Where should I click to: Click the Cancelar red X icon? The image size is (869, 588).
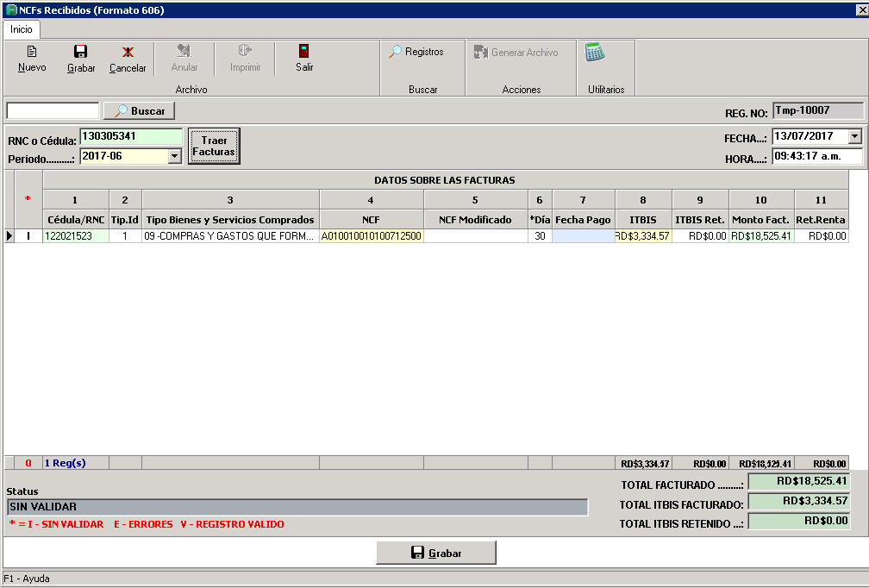[x=127, y=59]
